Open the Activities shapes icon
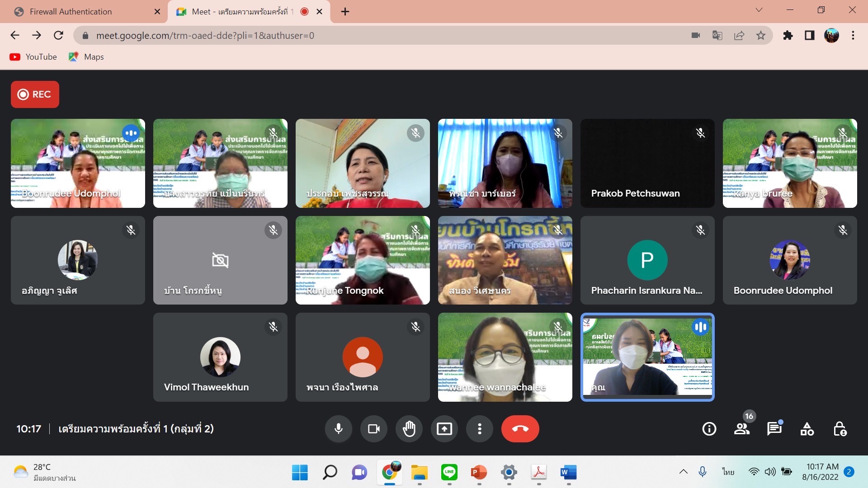The width and height of the screenshot is (868, 488). 807,428
